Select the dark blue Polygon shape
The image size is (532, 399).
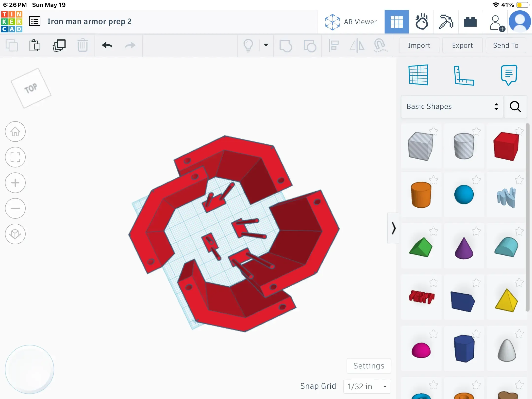[x=464, y=349]
